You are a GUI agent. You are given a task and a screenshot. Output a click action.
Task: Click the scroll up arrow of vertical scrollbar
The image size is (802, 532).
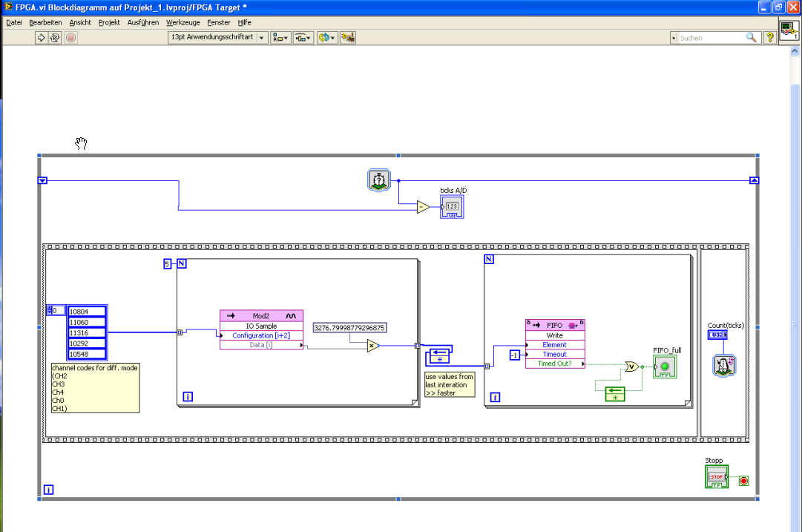point(795,50)
